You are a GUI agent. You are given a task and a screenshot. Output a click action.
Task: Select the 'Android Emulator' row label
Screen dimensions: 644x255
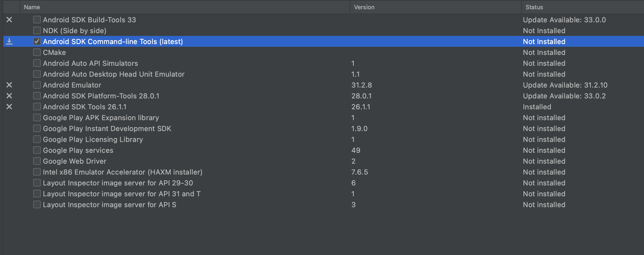click(72, 85)
